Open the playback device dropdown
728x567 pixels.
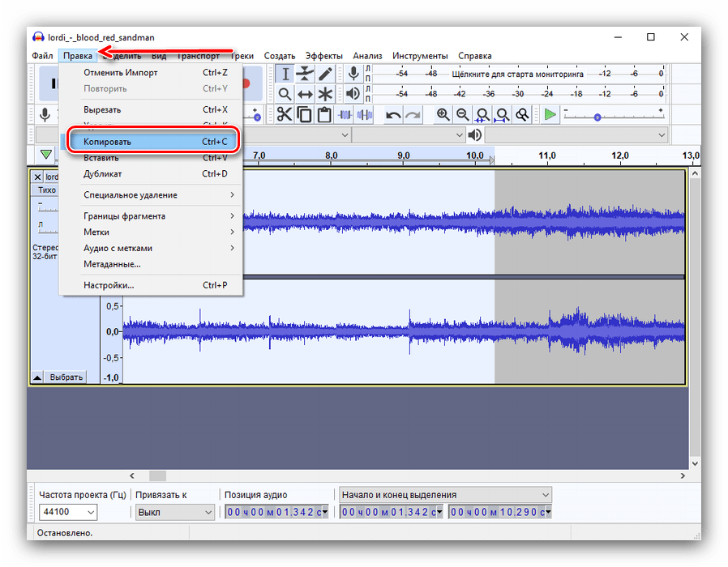[x=576, y=135]
